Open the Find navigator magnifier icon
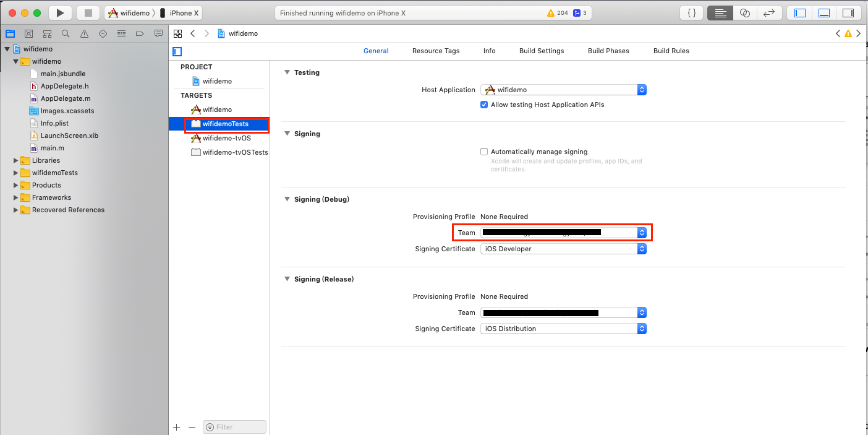 (x=66, y=33)
